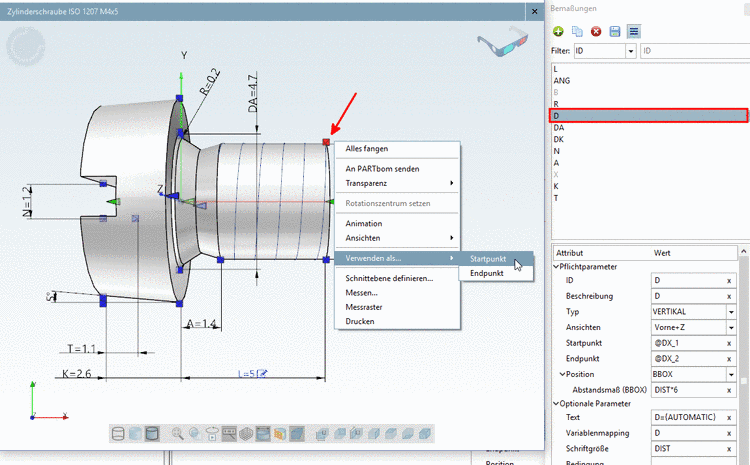
Task: Select the highlighted D dimension row
Action: point(649,116)
